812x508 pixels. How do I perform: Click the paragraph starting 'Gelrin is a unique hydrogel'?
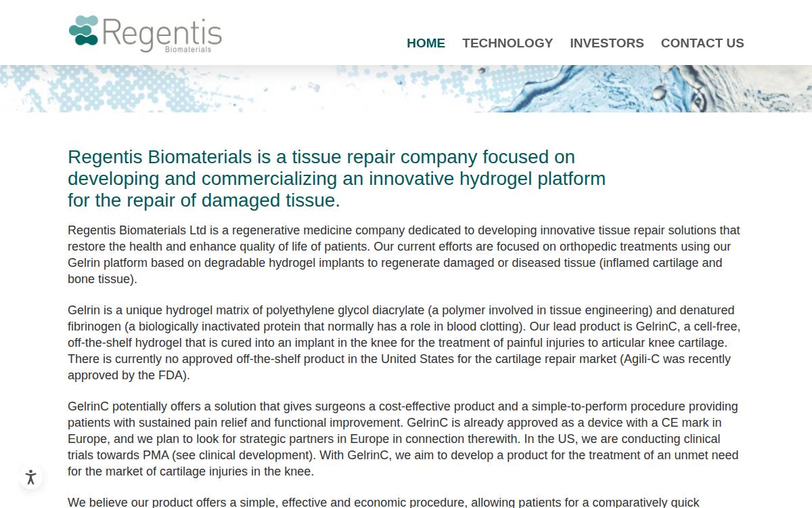404,343
